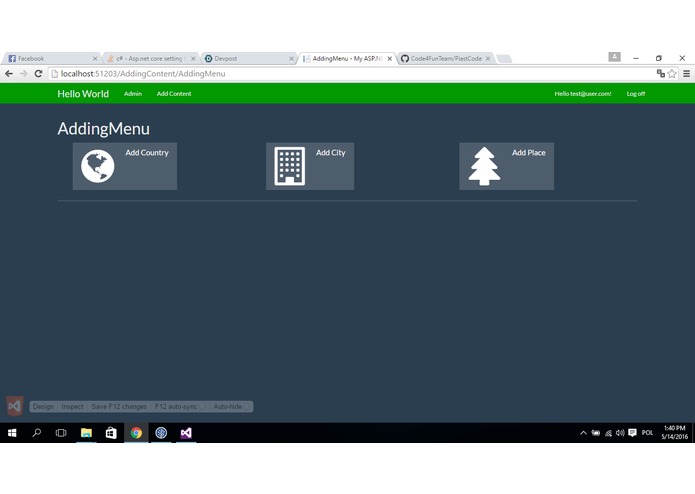This screenshot has height=494, width=695.
Task: Open the Add Place label
Action: [528, 153]
